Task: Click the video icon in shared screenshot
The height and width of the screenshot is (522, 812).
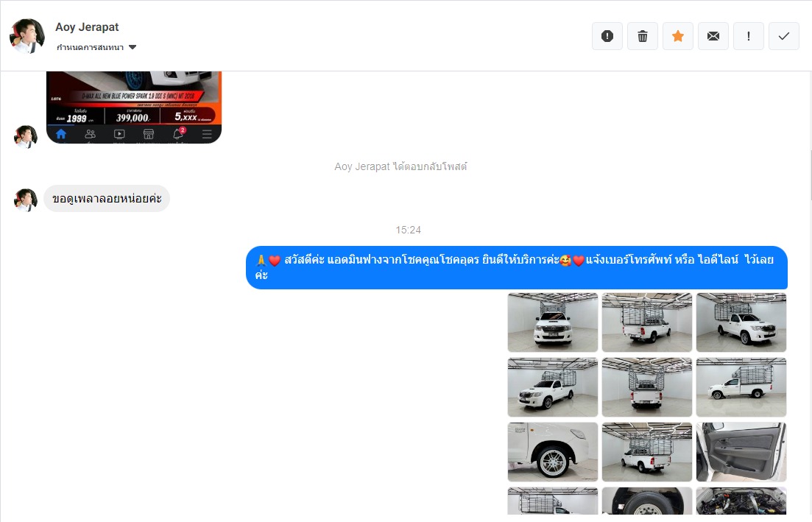Action: coord(119,134)
